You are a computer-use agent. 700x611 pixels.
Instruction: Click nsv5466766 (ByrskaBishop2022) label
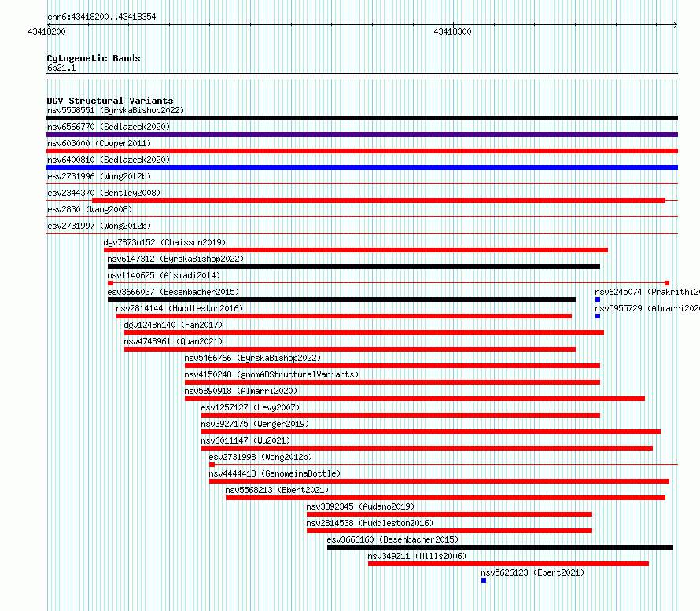click(x=252, y=358)
